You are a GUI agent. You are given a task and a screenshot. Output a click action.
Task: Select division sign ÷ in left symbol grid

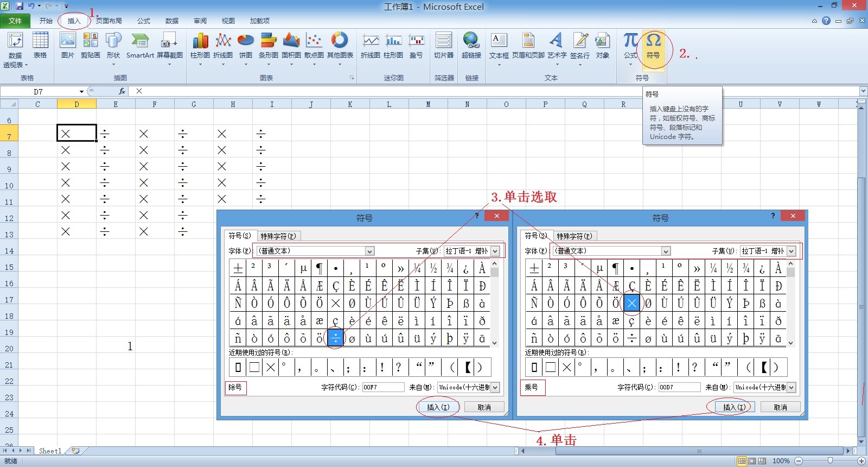336,338
